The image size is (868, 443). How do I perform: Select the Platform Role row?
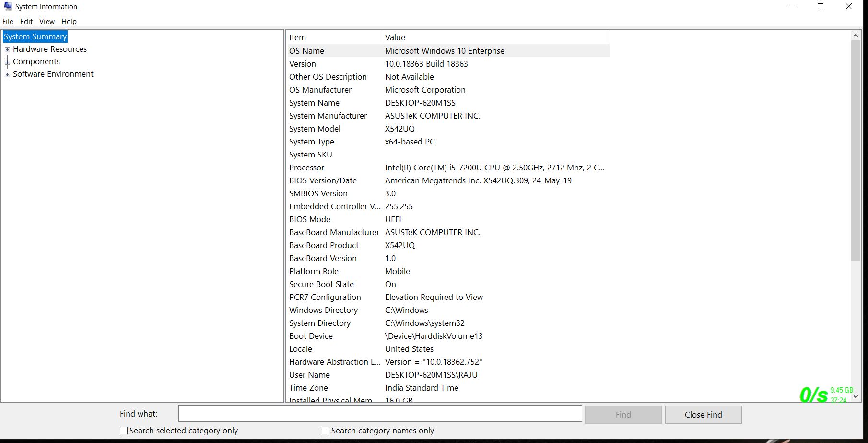[448, 271]
